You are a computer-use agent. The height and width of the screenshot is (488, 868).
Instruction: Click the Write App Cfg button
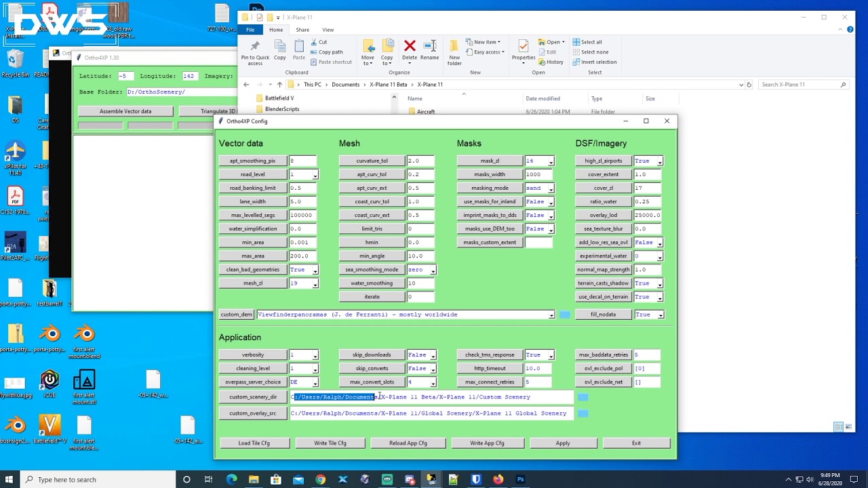(487, 443)
